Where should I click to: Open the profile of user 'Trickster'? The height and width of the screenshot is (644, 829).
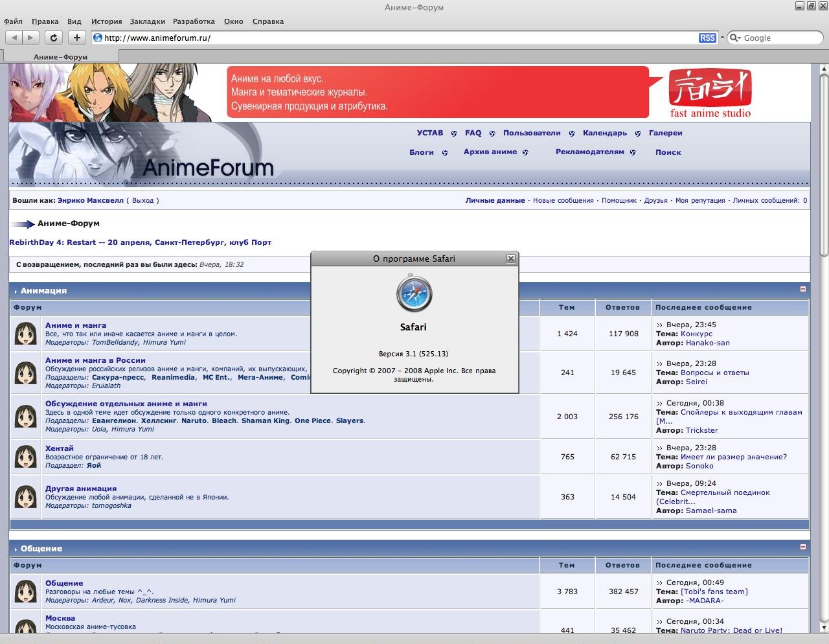[702, 430]
